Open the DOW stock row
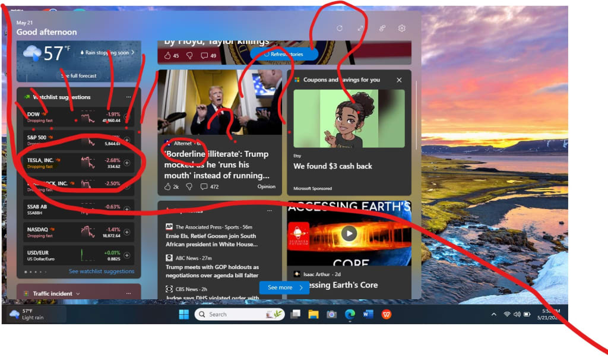The image size is (608, 364). [78, 116]
